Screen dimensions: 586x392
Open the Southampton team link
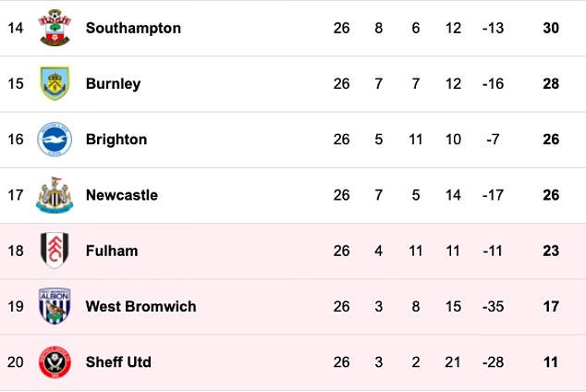[133, 28]
